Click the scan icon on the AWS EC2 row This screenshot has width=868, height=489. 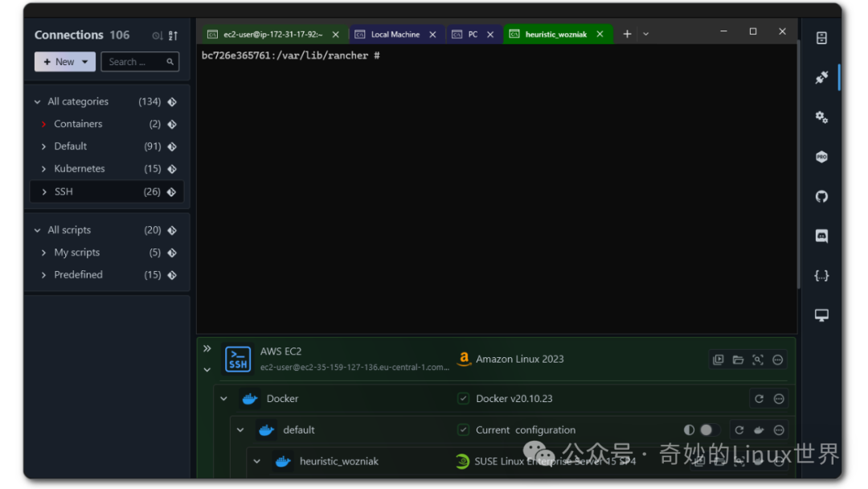(x=758, y=360)
